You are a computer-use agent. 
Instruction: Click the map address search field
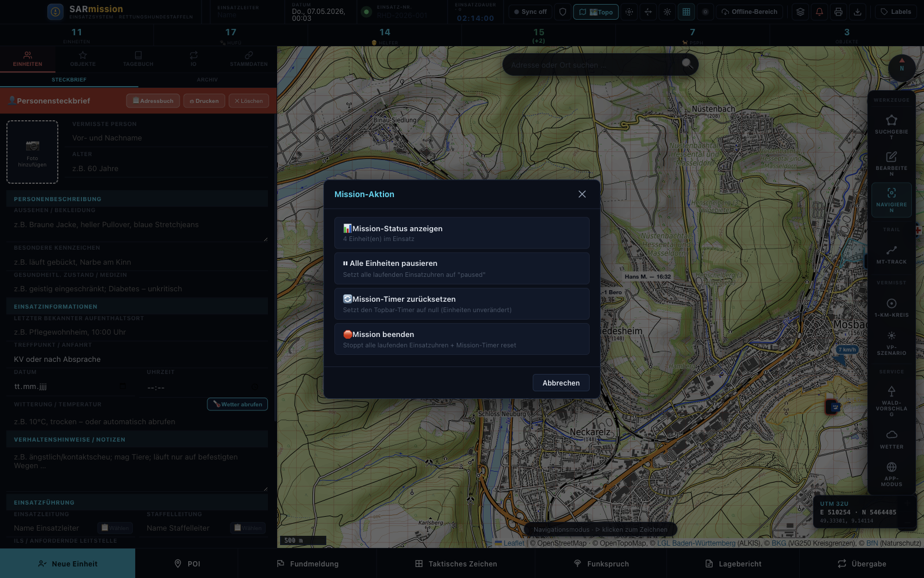point(592,65)
